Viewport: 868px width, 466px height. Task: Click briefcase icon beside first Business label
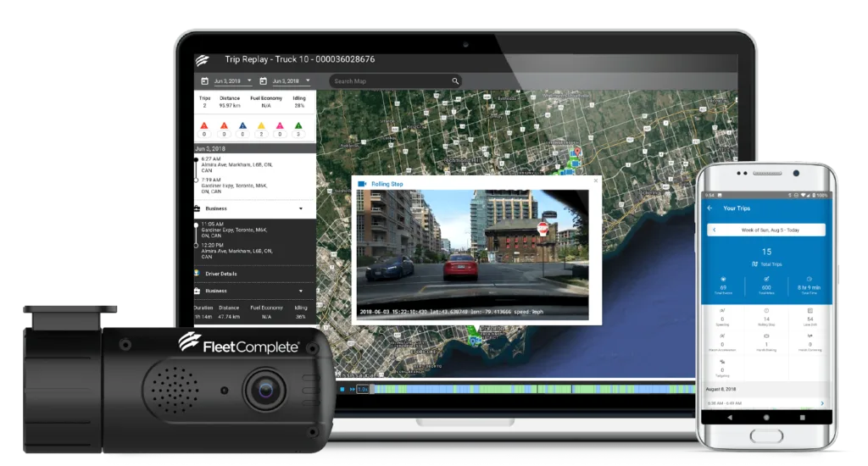tap(197, 208)
